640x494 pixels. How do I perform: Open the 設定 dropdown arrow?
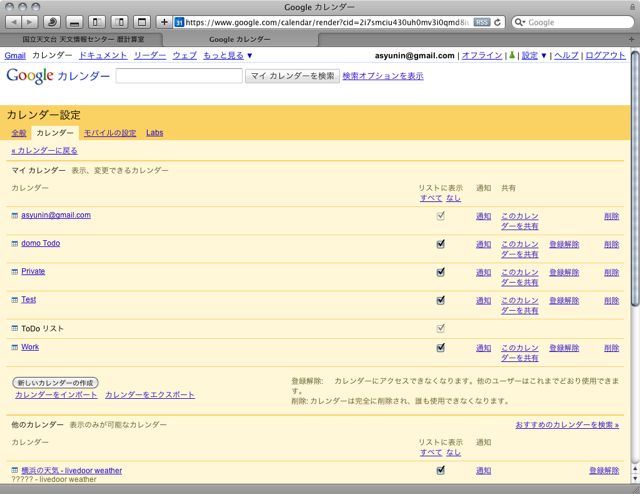tap(544, 56)
